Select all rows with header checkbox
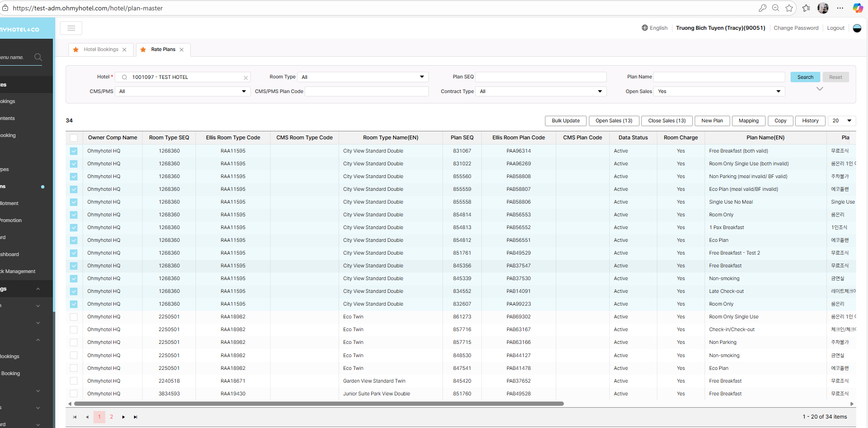Image resolution: width=868 pixels, height=428 pixels. pos(74,138)
